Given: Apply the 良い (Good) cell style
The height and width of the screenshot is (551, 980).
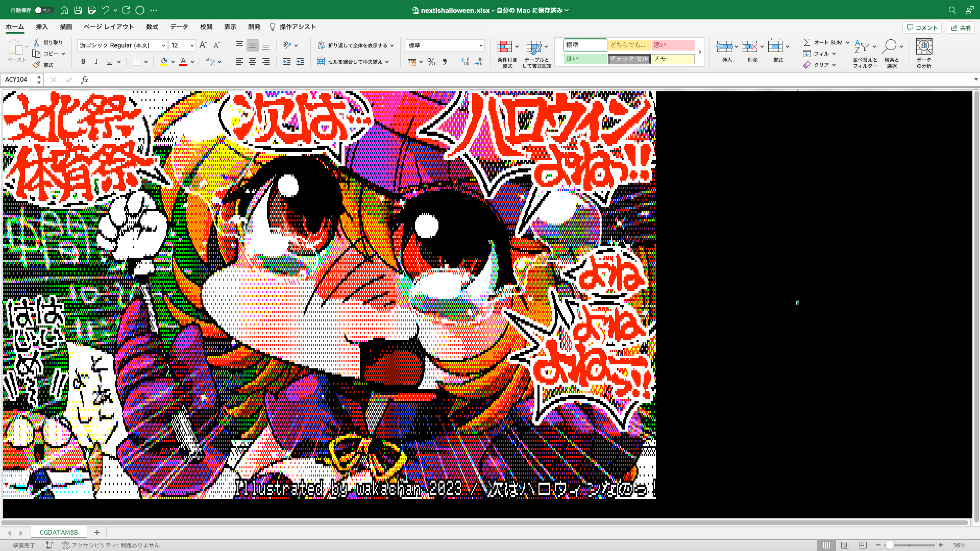Looking at the screenshot, I should tap(585, 59).
